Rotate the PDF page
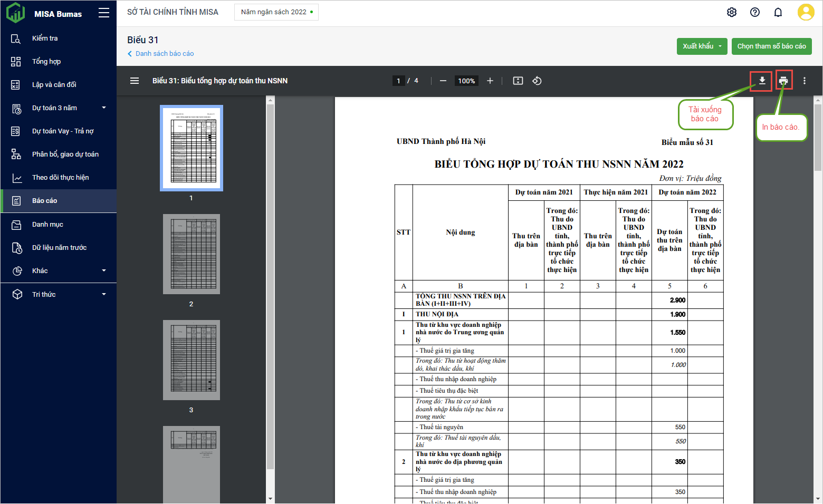 pos(537,81)
